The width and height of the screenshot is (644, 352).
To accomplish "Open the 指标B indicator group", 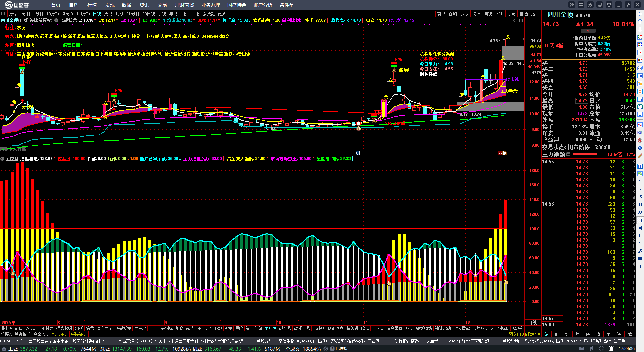I will click(x=503, y=328).
